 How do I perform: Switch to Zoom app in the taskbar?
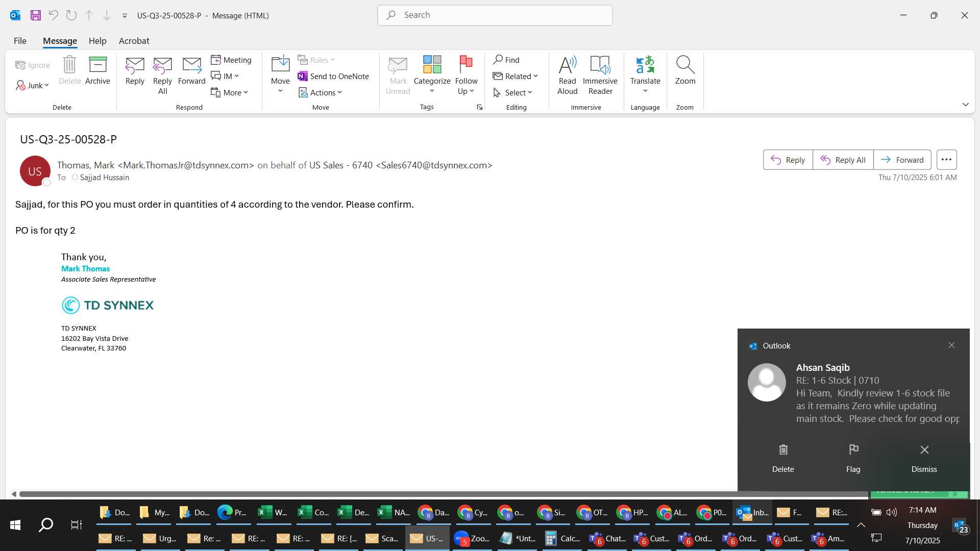[x=472, y=539]
